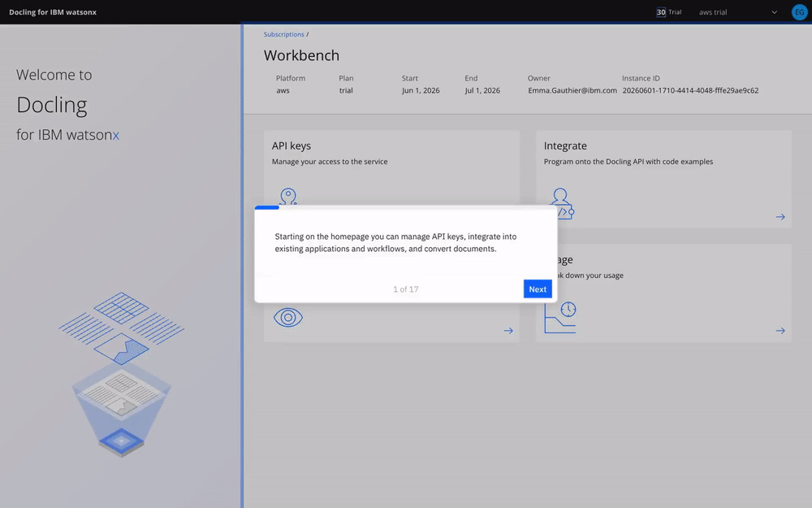Click the tour progress bar
The image size is (812, 508).
(x=406, y=208)
